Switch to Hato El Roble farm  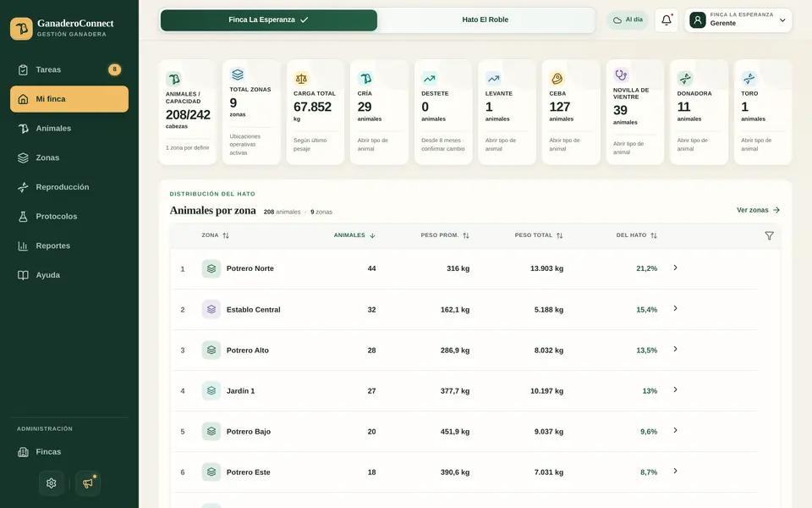tap(486, 20)
